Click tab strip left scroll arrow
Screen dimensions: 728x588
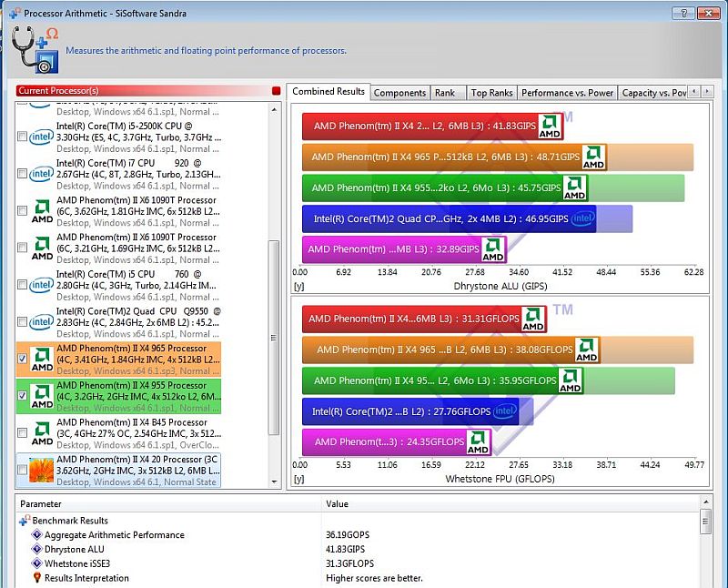click(x=693, y=92)
